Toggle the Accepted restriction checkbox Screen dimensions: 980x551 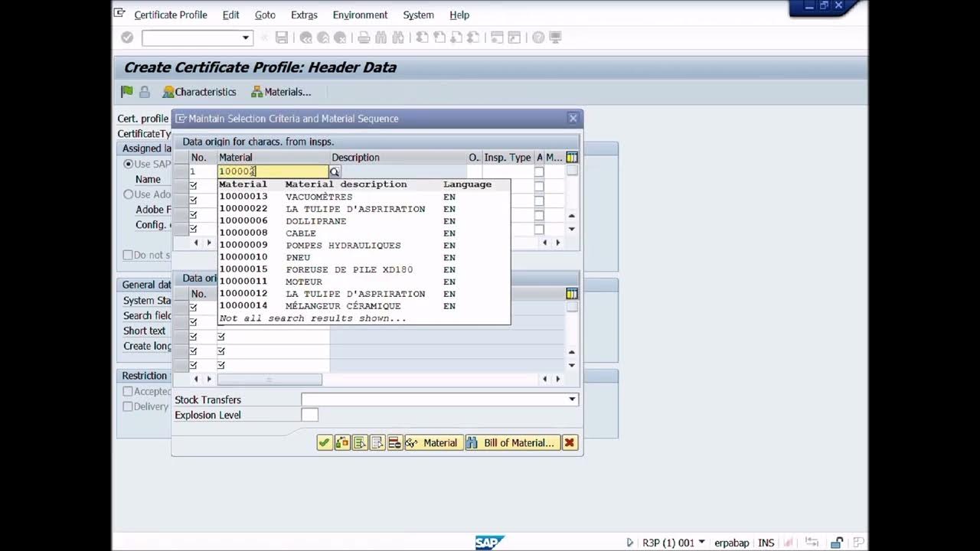pos(128,391)
